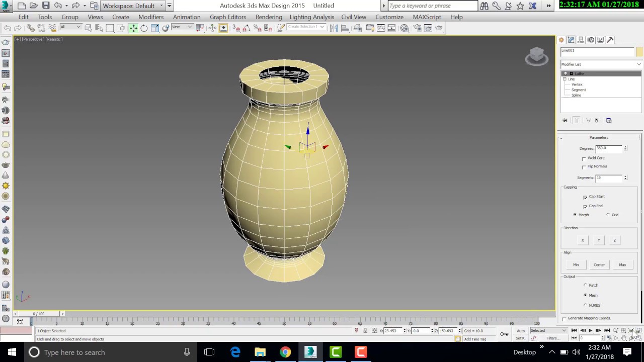Select the Select and Move tool

pyautogui.click(x=133, y=28)
